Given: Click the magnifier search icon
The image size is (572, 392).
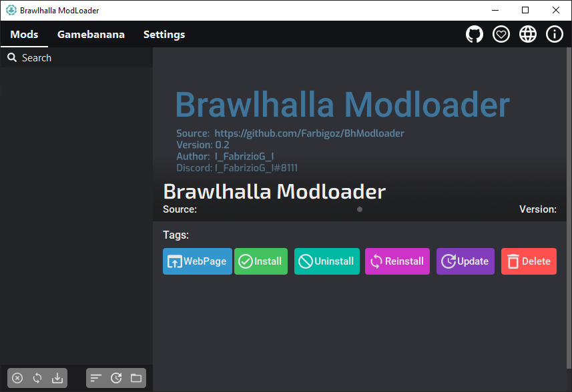Looking at the screenshot, I should point(12,57).
